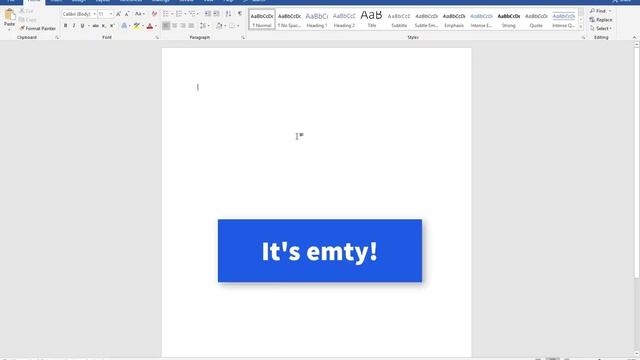This screenshot has height=360, width=640.
Task: Open the font size combo box
Action: [105, 14]
